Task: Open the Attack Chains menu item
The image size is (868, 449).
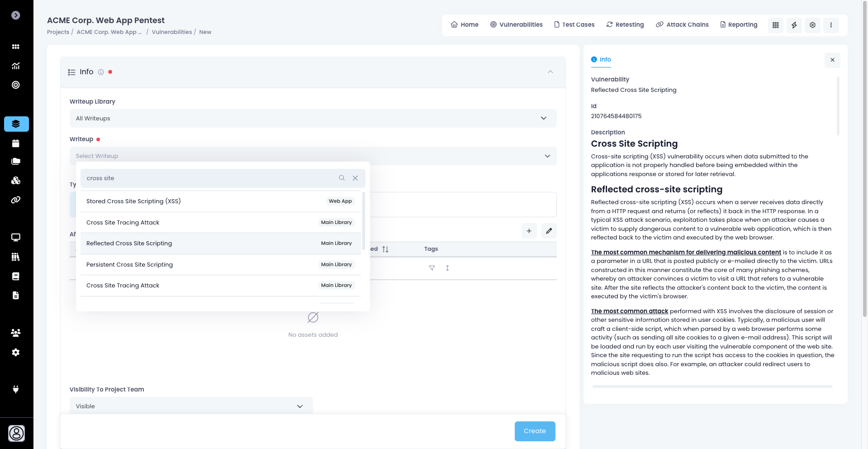Action: [682, 25]
